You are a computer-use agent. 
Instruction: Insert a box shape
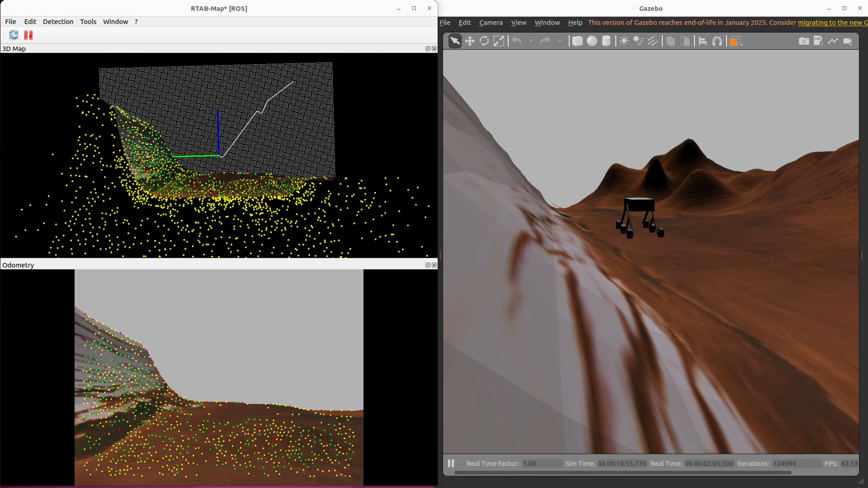tap(577, 41)
